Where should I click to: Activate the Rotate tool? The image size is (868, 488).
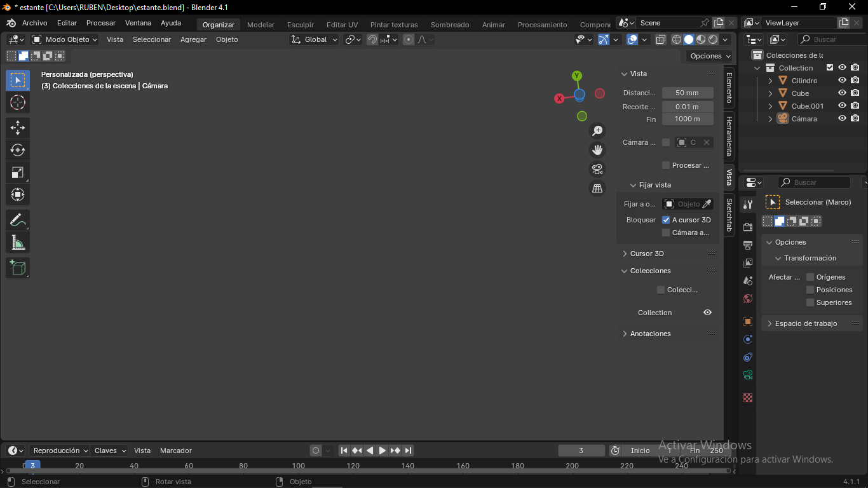tap(18, 150)
